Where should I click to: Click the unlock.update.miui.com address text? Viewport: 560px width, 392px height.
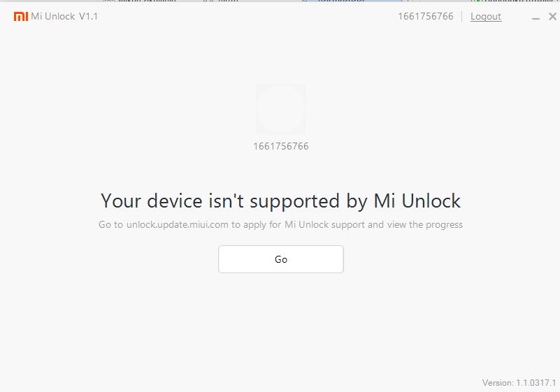(177, 224)
